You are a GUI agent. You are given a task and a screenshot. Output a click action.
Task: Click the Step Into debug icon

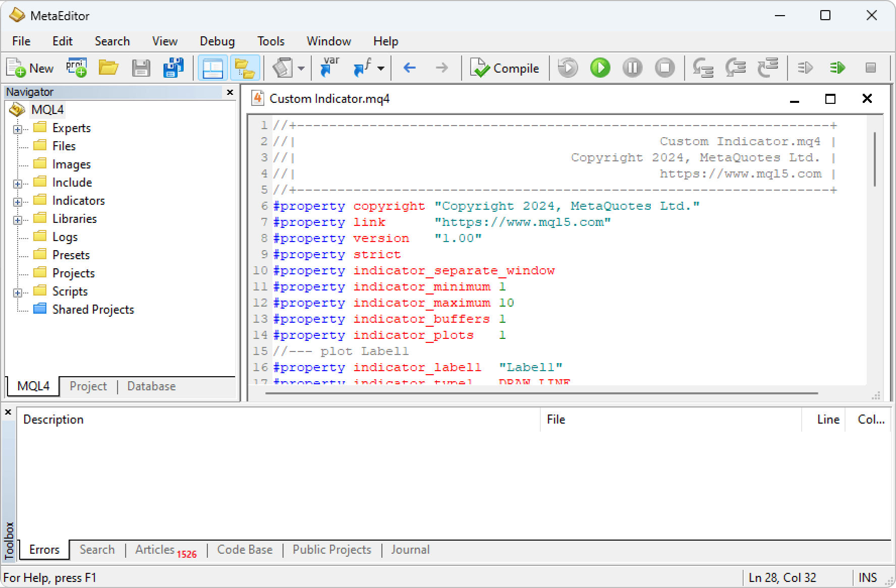[703, 68]
